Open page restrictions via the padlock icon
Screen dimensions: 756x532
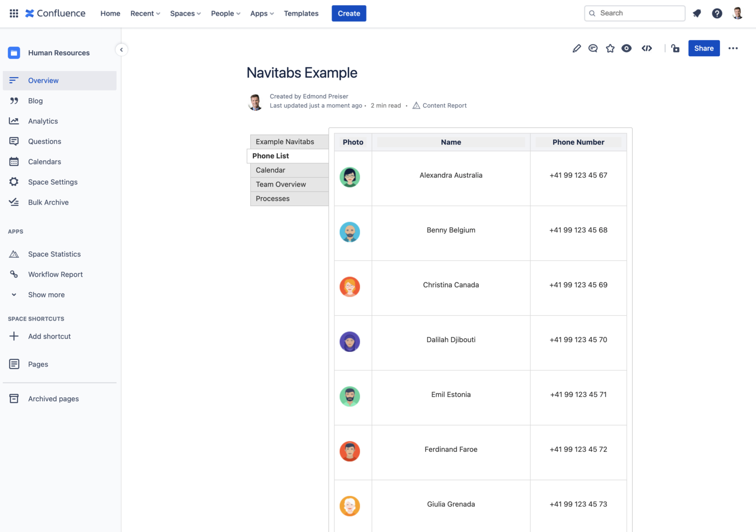click(x=675, y=48)
